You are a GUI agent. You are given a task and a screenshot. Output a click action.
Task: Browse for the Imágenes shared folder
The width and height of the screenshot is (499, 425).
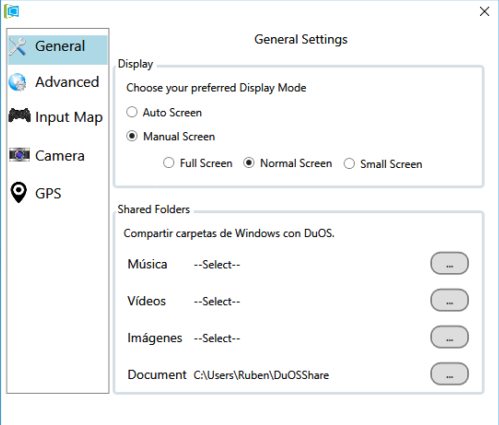pos(449,337)
